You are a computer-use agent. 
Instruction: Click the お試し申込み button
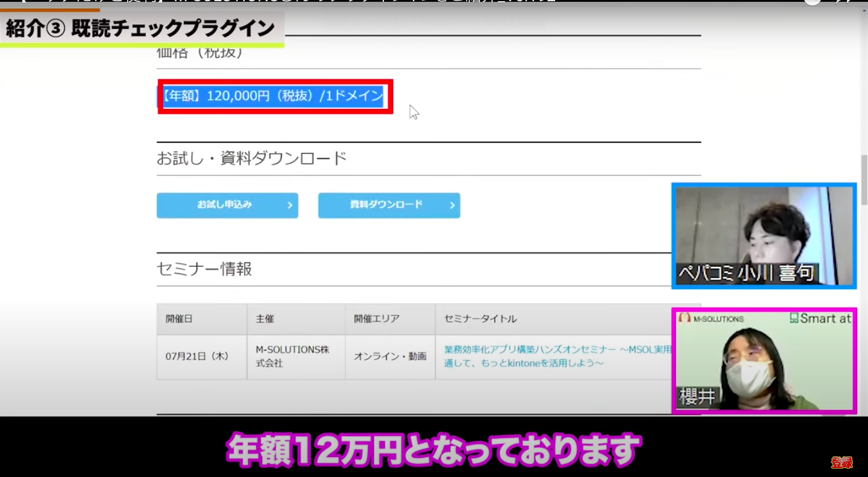pos(224,205)
